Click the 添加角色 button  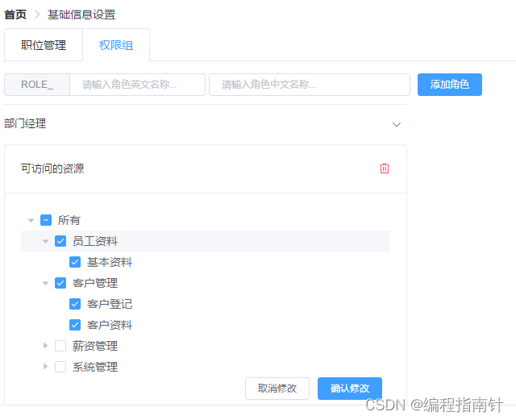[450, 85]
